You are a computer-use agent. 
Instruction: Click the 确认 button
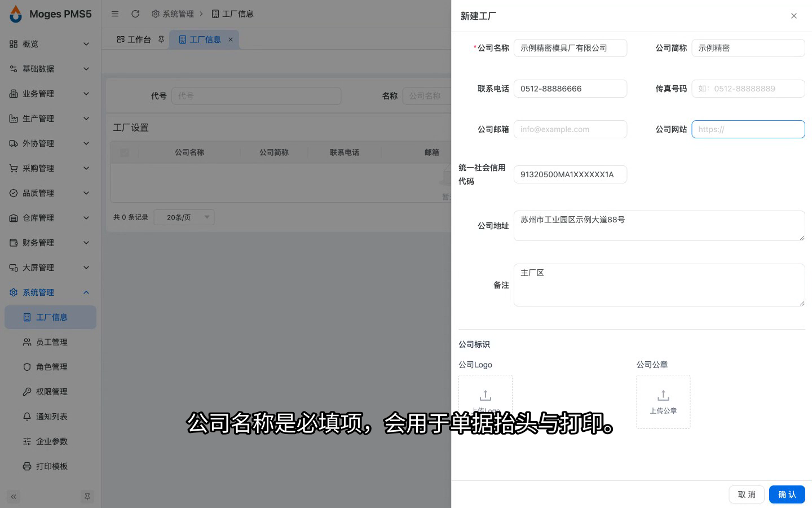pyautogui.click(x=787, y=494)
